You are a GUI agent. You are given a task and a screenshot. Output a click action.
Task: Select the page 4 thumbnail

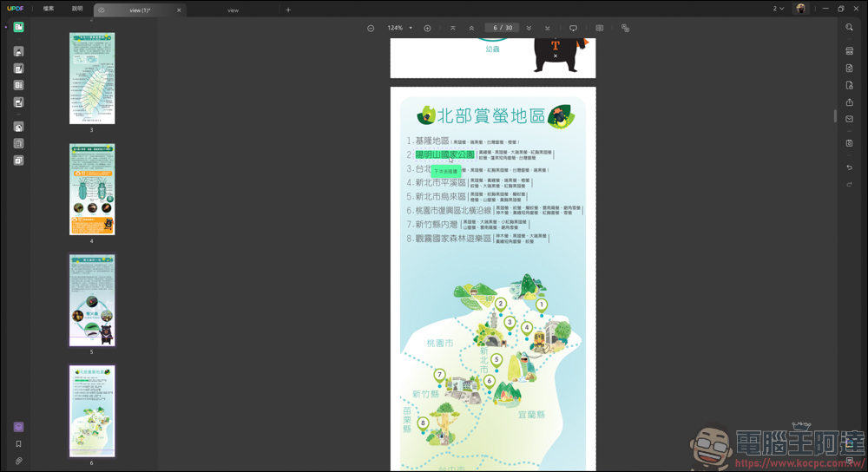pos(92,189)
